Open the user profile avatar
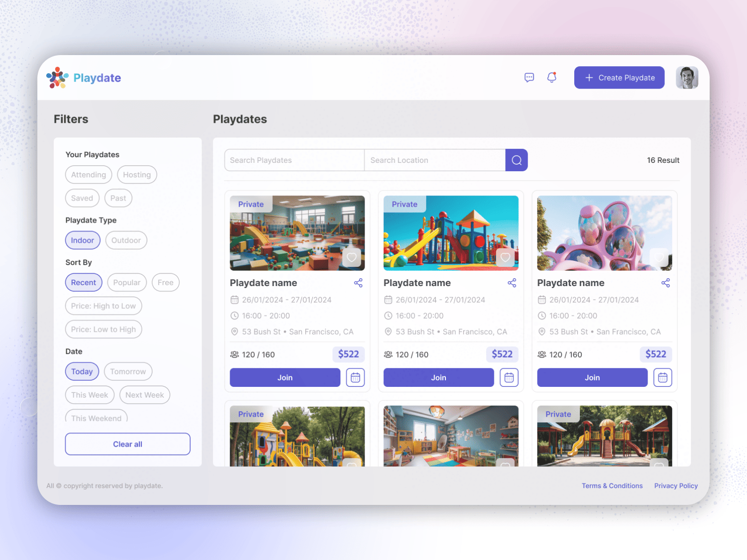Image resolution: width=747 pixels, height=560 pixels. pyautogui.click(x=687, y=77)
